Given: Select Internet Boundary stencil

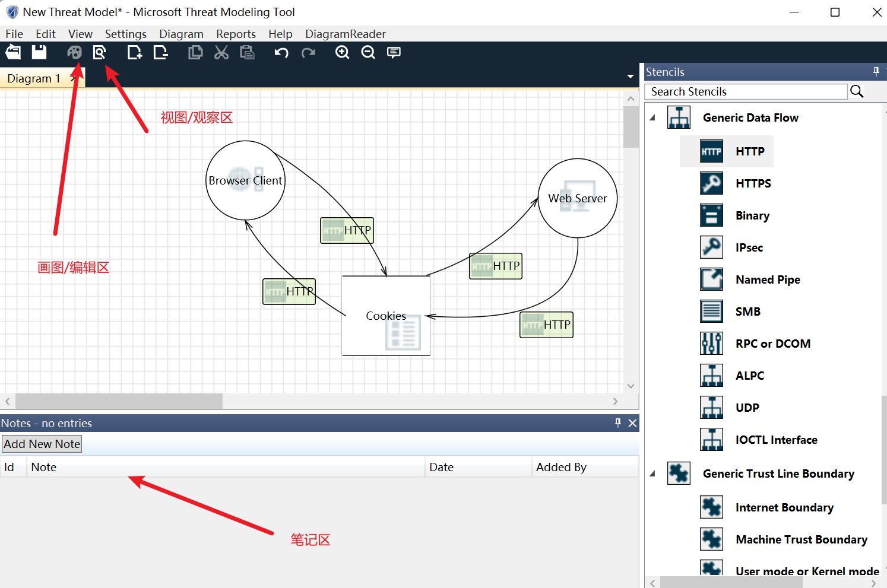Looking at the screenshot, I should (x=767, y=507).
